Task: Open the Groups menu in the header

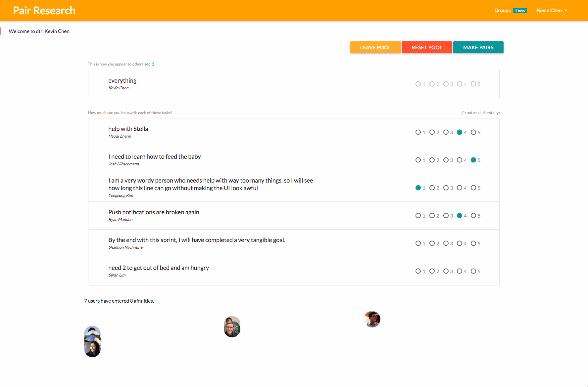Action: point(502,10)
